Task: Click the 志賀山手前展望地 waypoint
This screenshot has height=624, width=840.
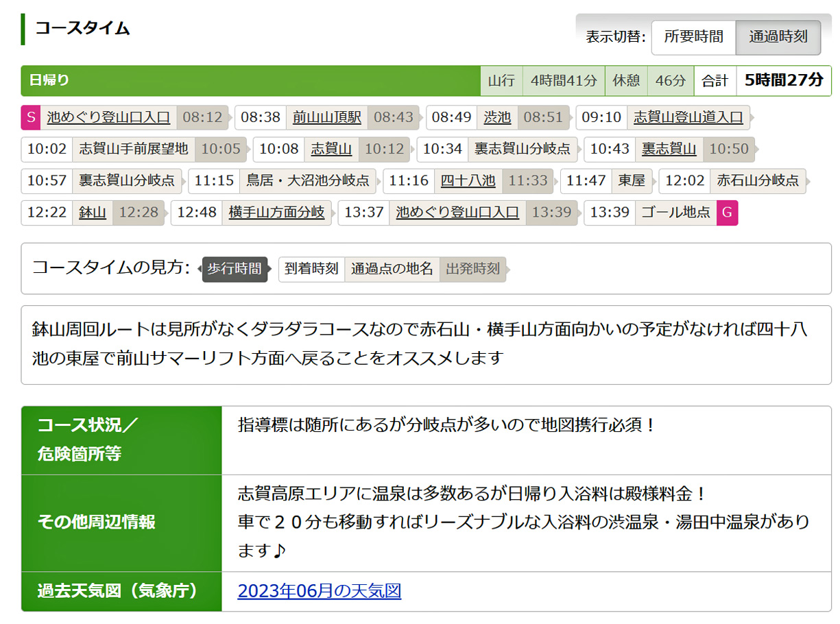Action: tap(134, 149)
